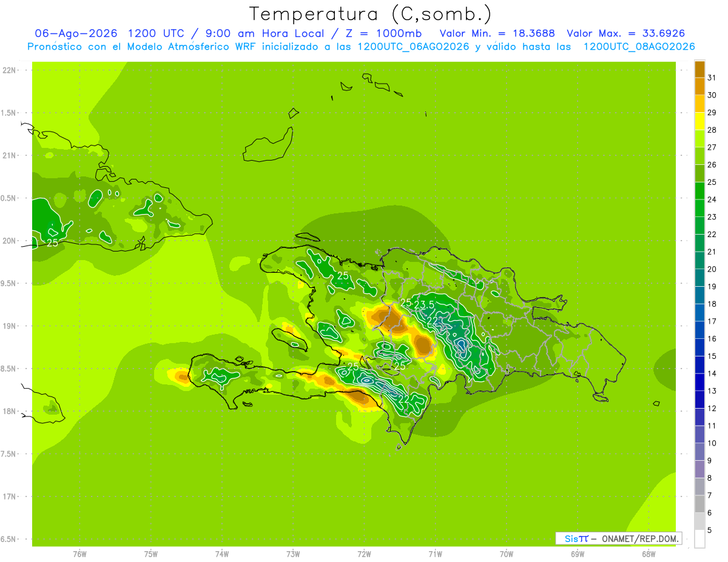Click the legend value '15'

pyautogui.click(x=712, y=356)
